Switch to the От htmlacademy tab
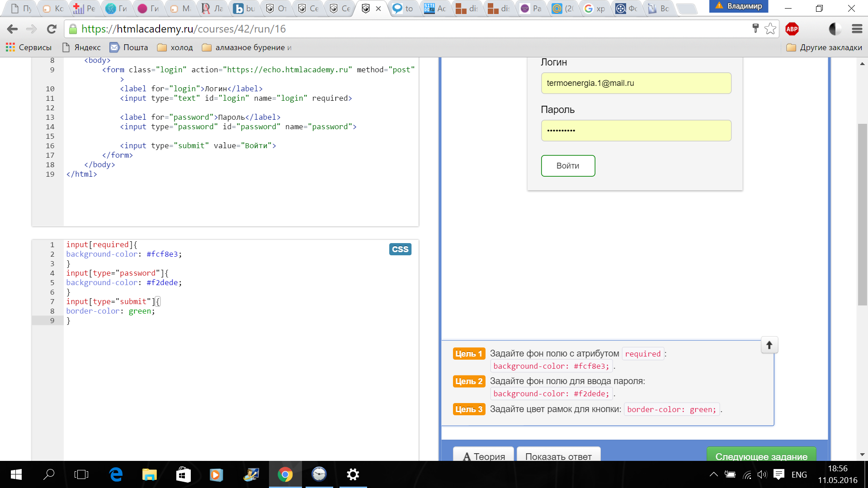868x488 pixels. coord(276,9)
